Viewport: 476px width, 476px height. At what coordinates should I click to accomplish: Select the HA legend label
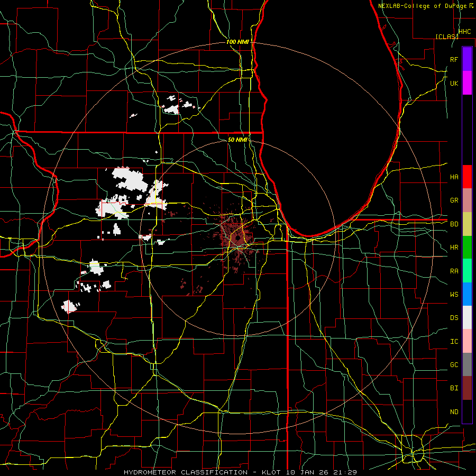point(454,177)
